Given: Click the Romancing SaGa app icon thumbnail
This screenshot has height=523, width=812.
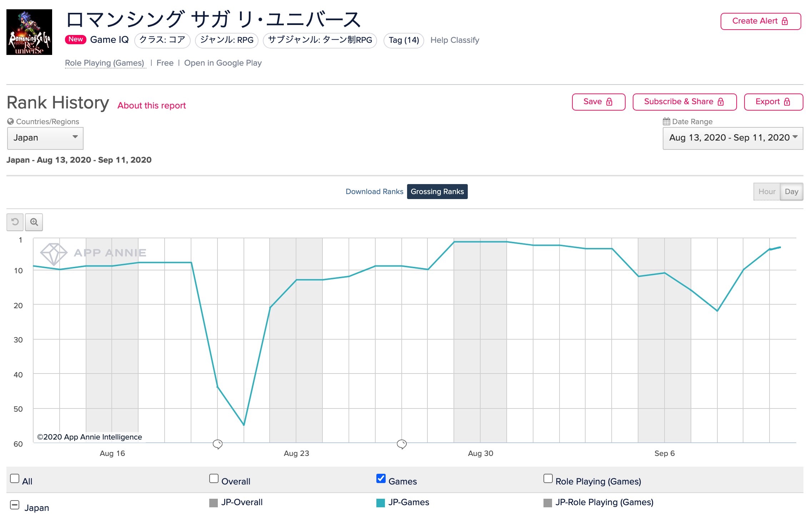Looking at the screenshot, I should click(29, 32).
